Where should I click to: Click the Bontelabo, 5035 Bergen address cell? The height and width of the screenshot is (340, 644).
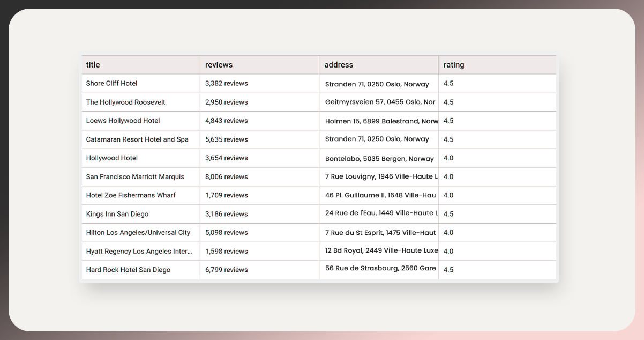tap(379, 158)
